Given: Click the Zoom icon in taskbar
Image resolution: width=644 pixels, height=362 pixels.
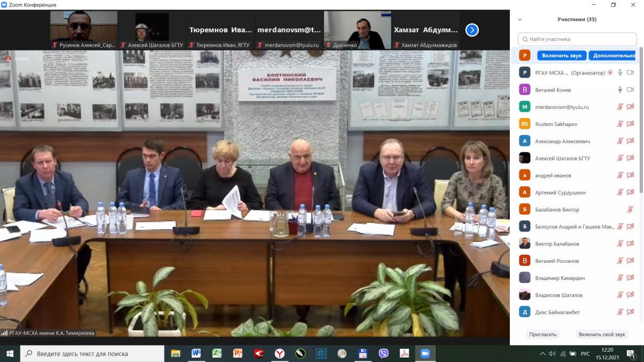Looking at the screenshot, I should pyautogui.click(x=425, y=353).
